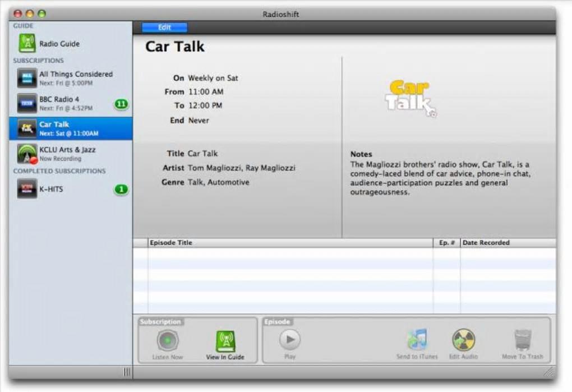
Task: Click the BBC Radio 4 station icon
Action: coord(27,103)
